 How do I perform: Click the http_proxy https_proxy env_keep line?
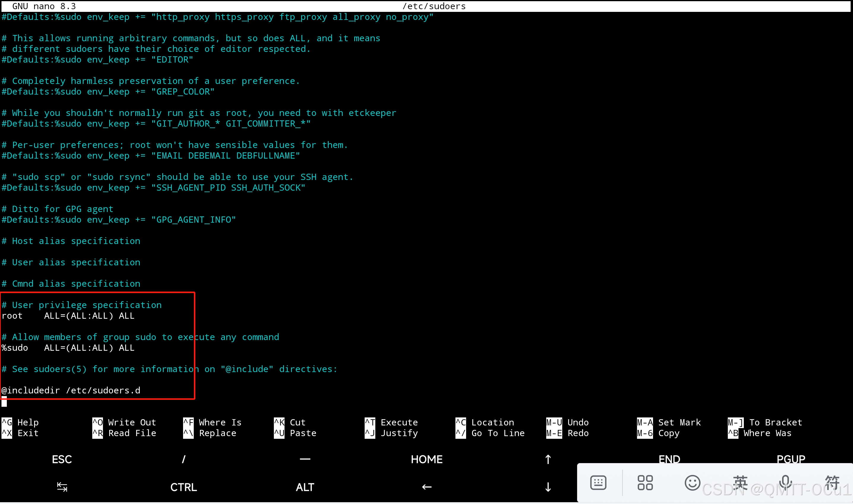(x=217, y=17)
